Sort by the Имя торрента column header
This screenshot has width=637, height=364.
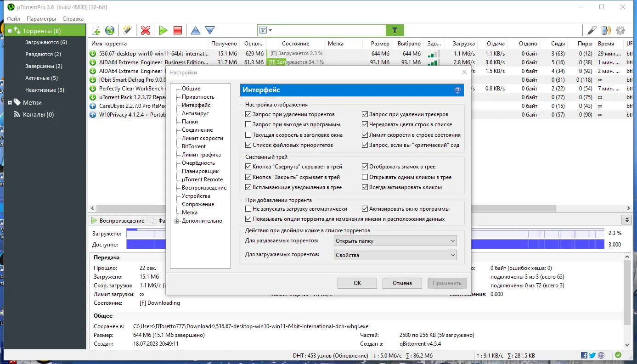148,44
